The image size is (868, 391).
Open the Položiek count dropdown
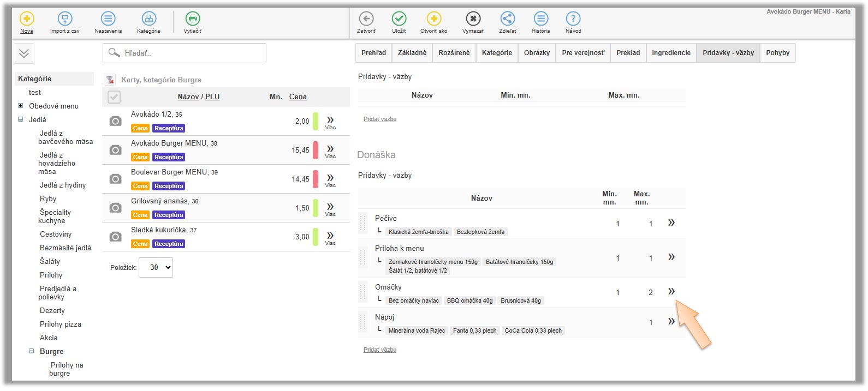click(x=156, y=267)
